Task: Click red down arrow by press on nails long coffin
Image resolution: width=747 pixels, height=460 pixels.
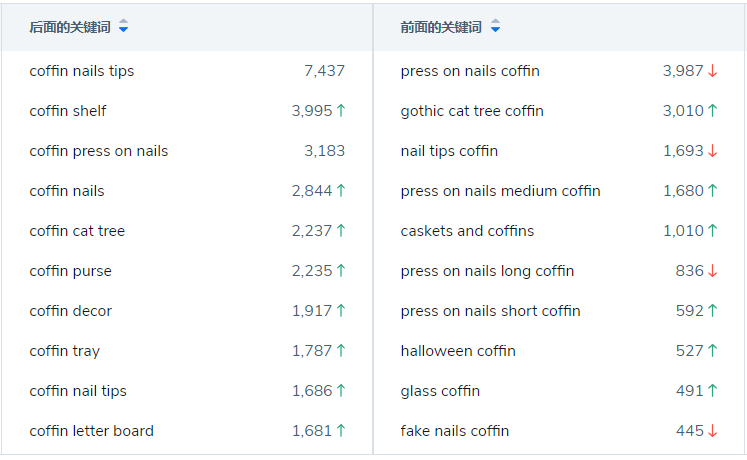Action: (x=712, y=271)
